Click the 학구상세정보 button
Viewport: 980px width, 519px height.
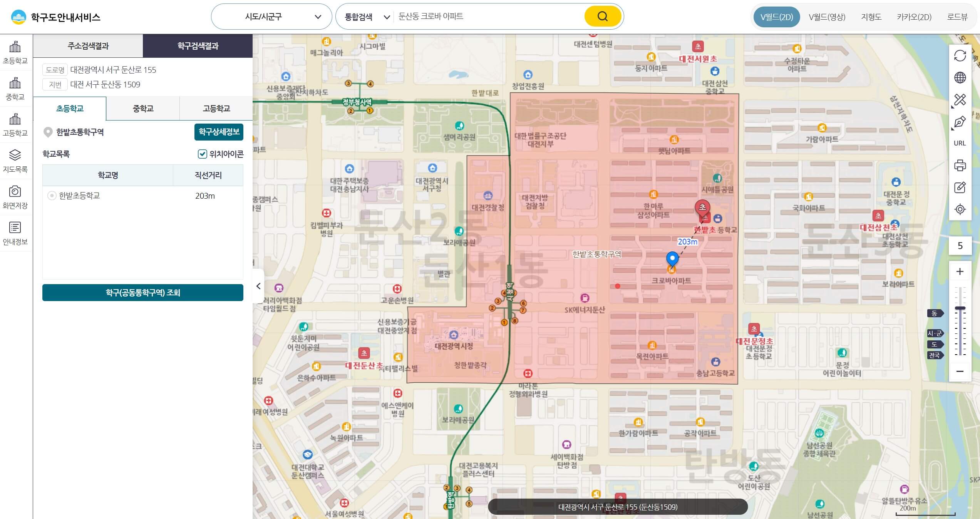[x=219, y=132]
